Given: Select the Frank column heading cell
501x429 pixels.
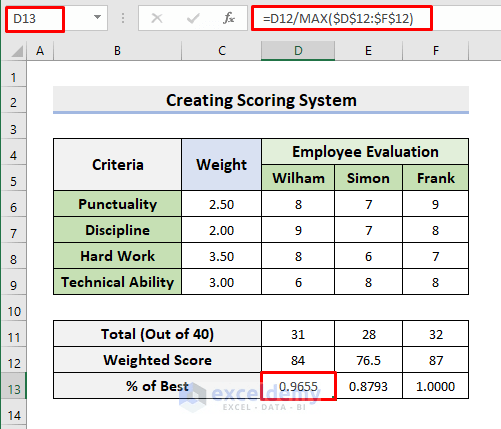Looking at the screenshot, I should click(x=436, y=178).
